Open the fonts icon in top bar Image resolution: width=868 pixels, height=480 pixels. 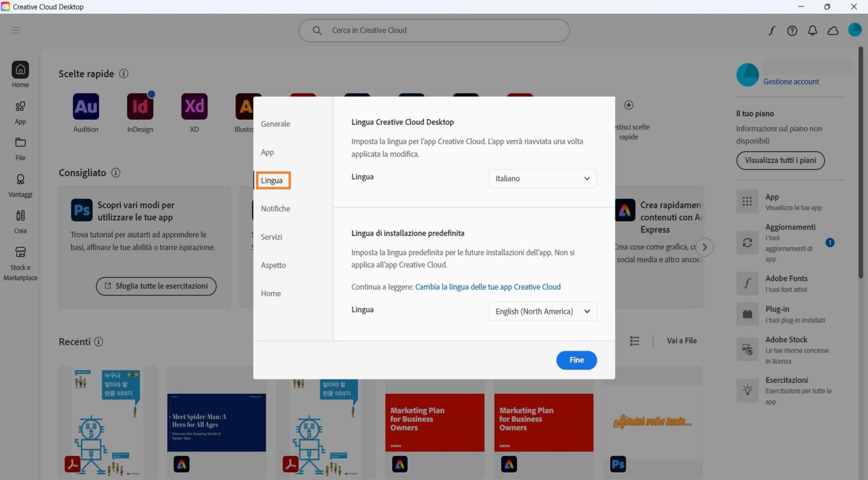[x=772, y=30]
